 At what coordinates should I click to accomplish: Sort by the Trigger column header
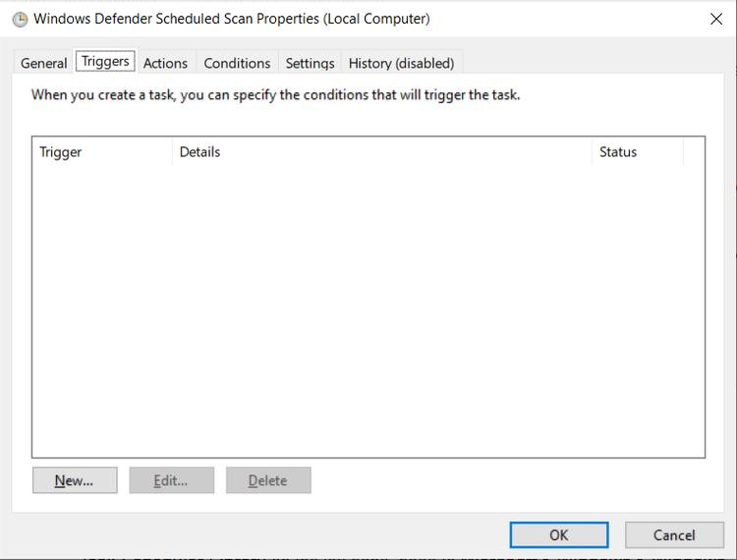tap(102, 152)
